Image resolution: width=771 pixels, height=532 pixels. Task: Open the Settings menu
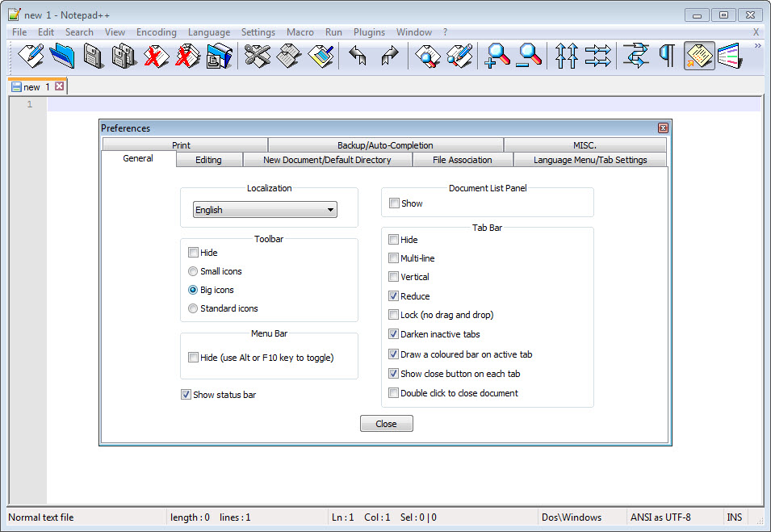(258, 32)
